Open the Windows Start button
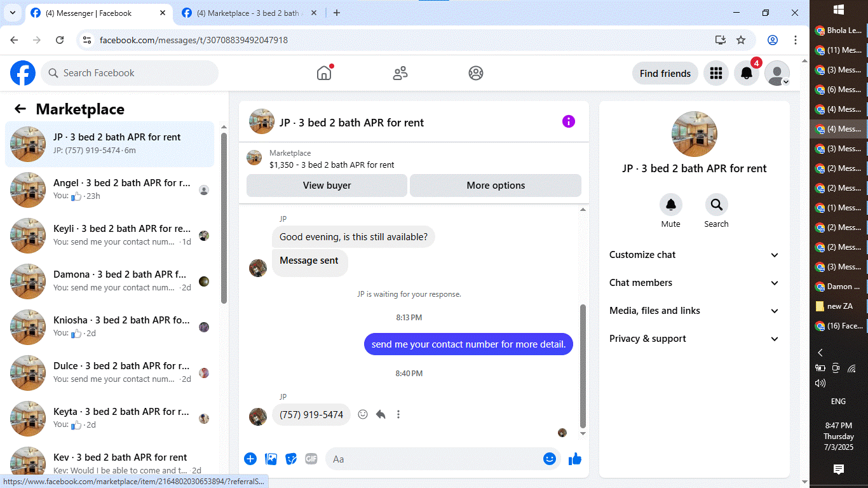This screenshot has height=488, width=868. click(839, 10)
